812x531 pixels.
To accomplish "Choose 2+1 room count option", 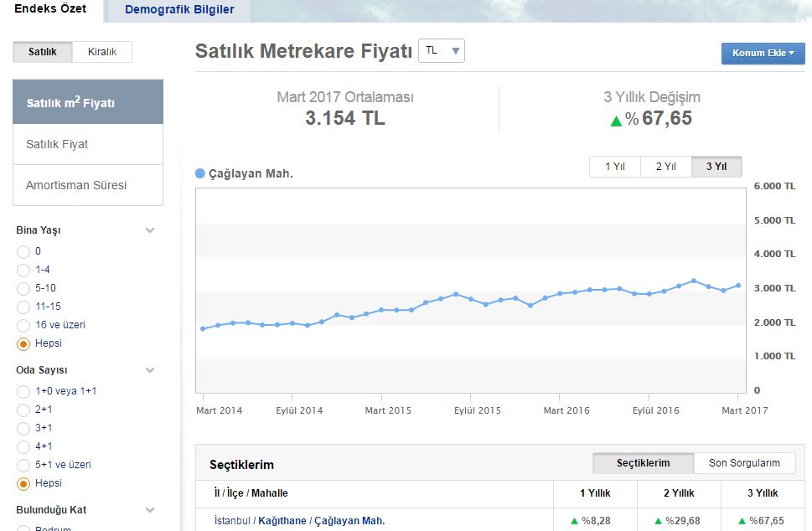I will tap(23, 410).
